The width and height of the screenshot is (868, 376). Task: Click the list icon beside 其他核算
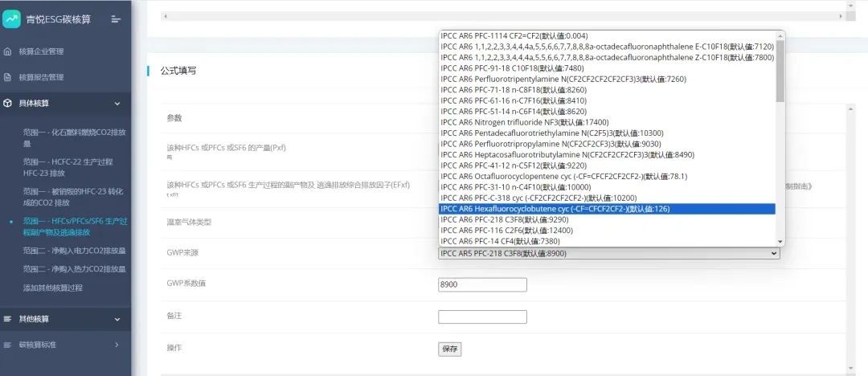8,319
